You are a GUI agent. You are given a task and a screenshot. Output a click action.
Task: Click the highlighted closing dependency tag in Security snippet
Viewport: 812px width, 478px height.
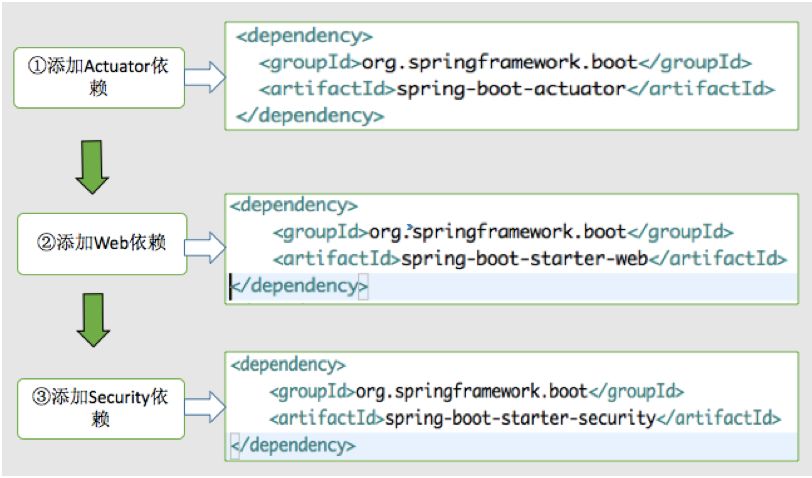tap(293, 445)
